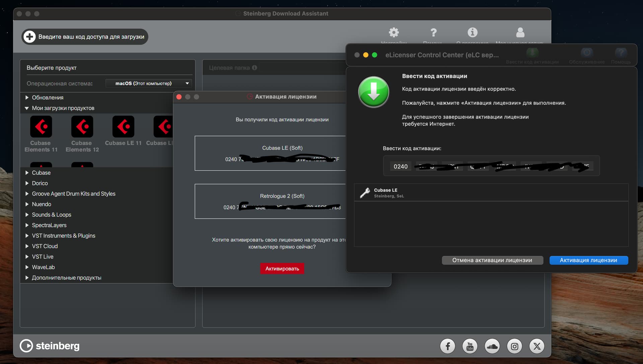
Task: Open settings via the gear icon
Action: [394, 32]
